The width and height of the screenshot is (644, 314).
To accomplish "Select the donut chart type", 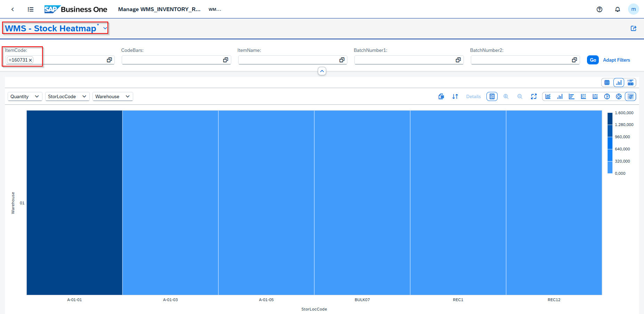I will (619, 96).
